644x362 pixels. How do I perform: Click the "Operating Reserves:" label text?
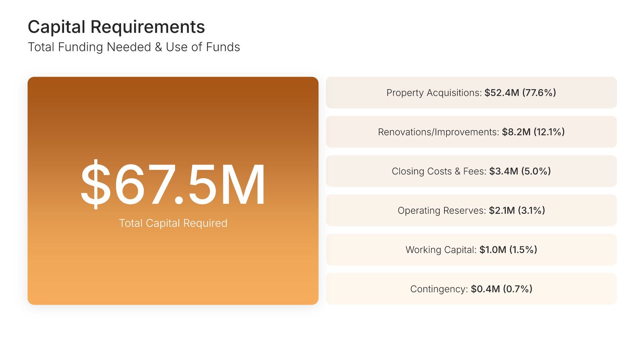click(441, 210)
